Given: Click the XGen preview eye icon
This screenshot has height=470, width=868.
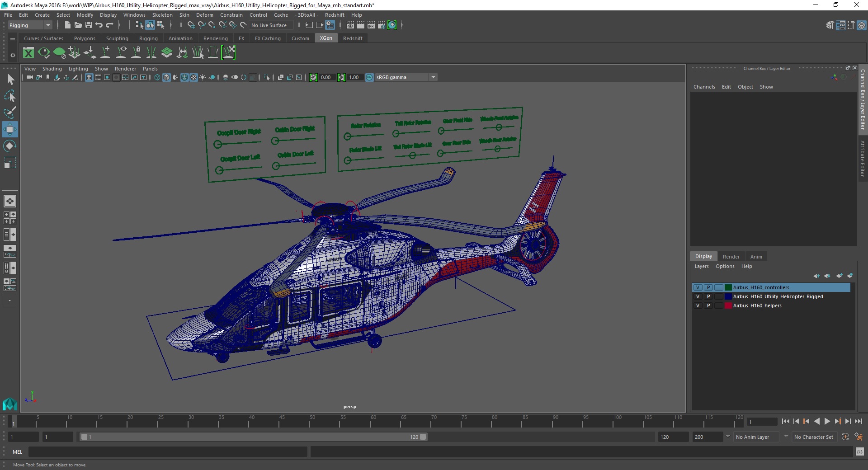Looking at the screenshot, I should coord(44,53).
